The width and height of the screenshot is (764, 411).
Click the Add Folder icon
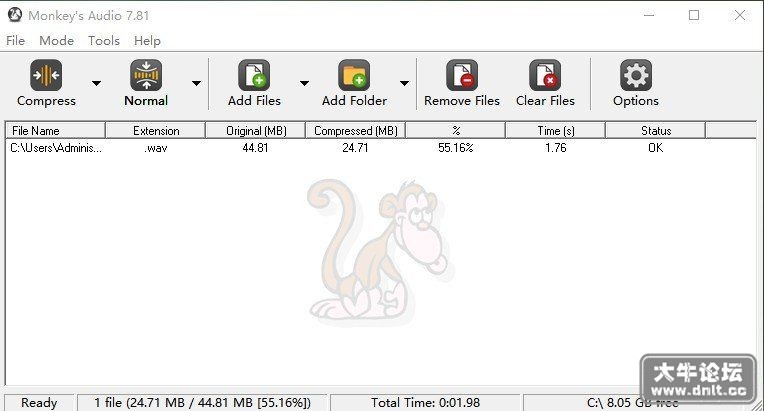(x=354, y=75)
